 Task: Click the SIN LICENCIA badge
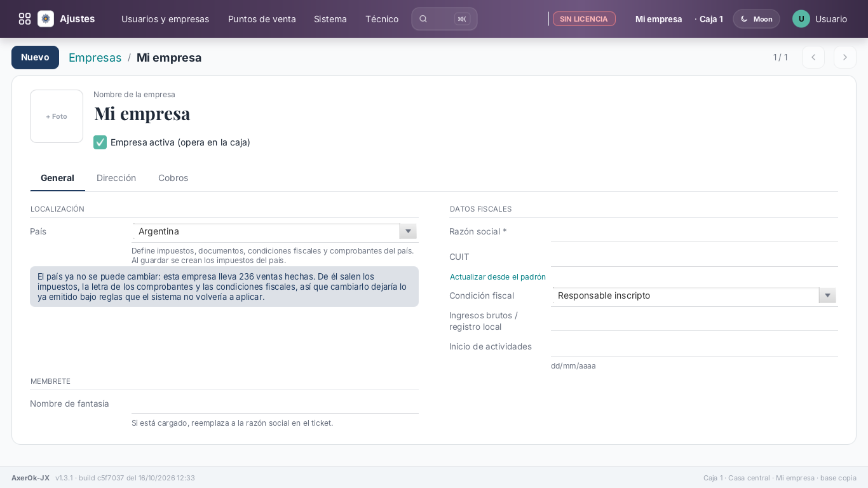click(x=584, y=19)
